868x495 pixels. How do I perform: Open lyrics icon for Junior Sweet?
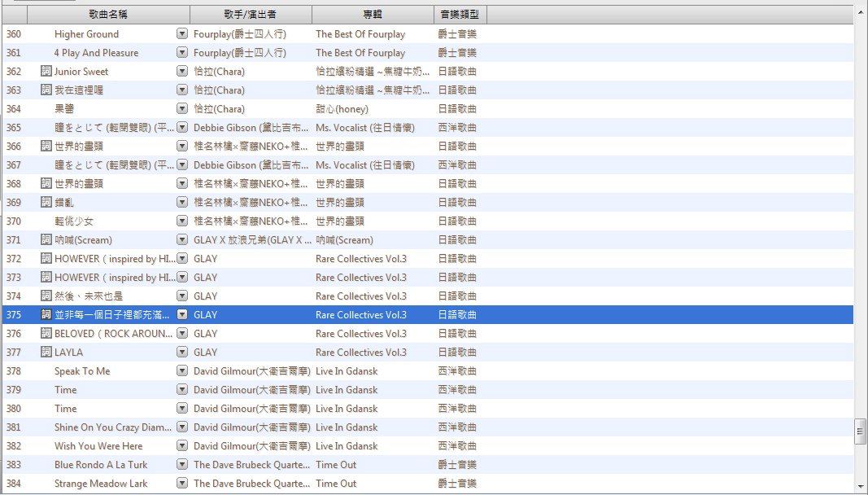click(x=46, y=72)
